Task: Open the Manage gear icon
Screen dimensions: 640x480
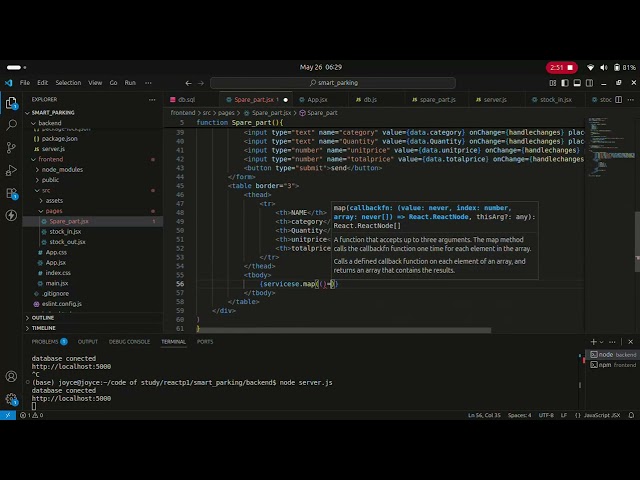Action: click(x=11, y=399)
